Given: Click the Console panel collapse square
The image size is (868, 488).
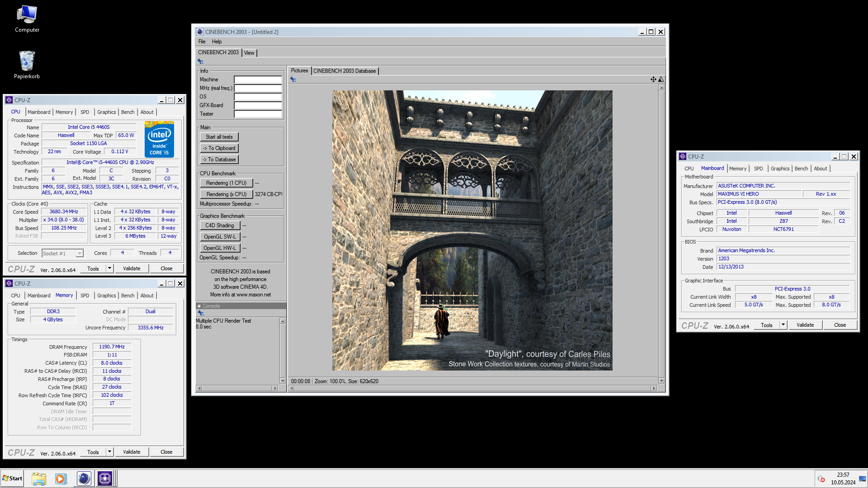Looking at the screenshot, I should [x=199, y=306].
